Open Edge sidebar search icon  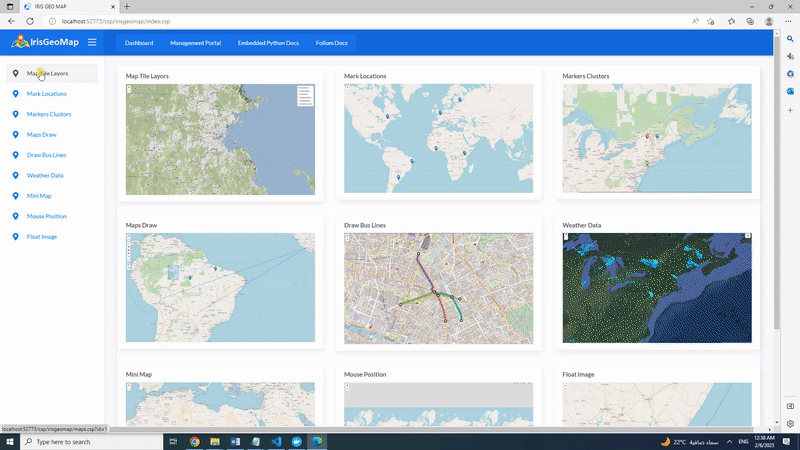[x=790, y=39]
